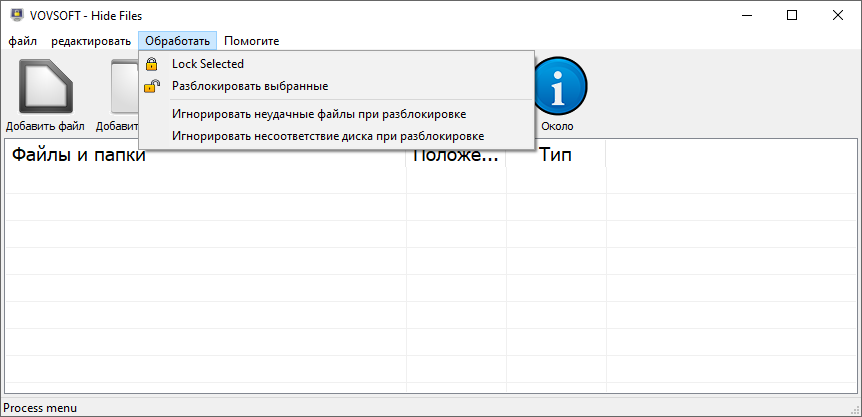The image size is (862, 417).
Task: Click the VOVSOFT app icon in title bar
Action: 17,16
